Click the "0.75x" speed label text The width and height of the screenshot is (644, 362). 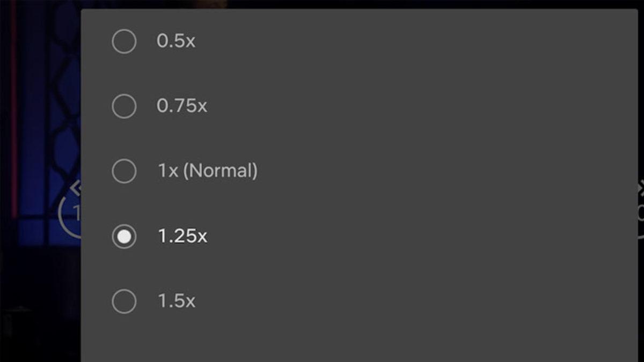coord(182,106)
